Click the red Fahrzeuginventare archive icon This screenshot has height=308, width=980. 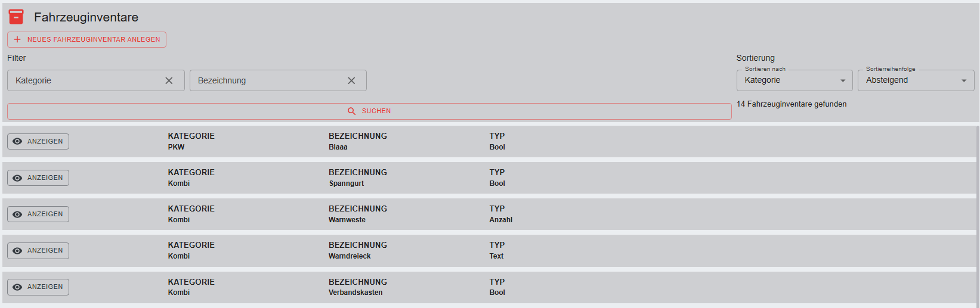pos(16,17)
